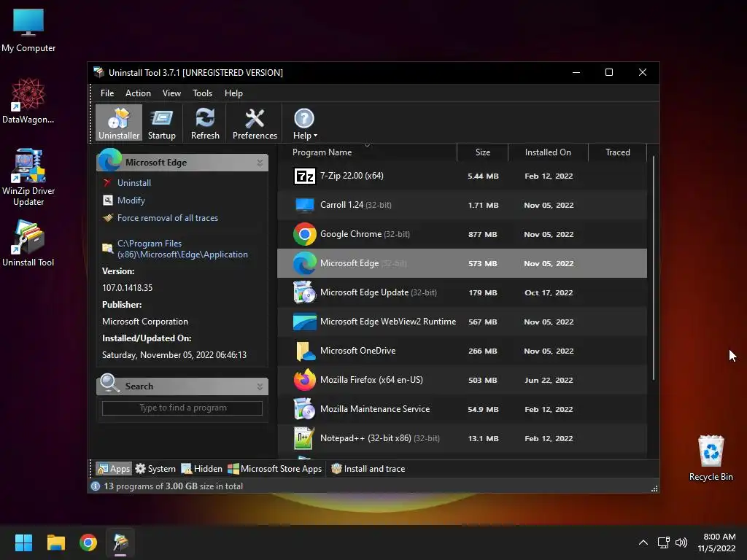Select the Carroll 1.24 program icon
The image size is (747, 560).
tap(304, 205)
